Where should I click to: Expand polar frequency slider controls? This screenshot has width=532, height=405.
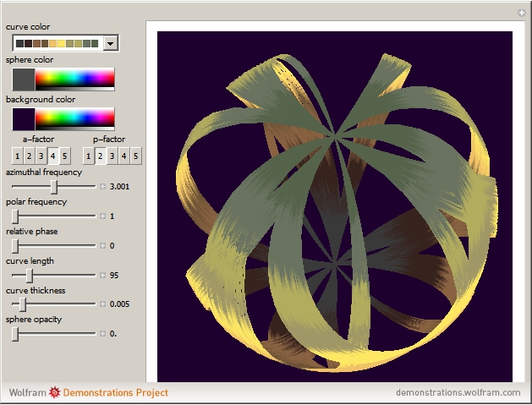(103, 216)
